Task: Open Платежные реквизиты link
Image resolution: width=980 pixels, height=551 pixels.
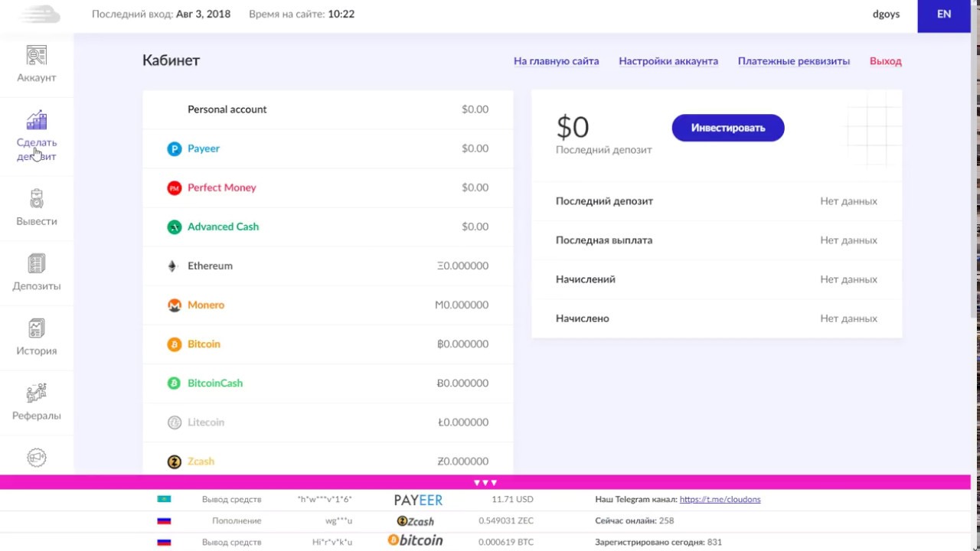Action: coord(794,61)
